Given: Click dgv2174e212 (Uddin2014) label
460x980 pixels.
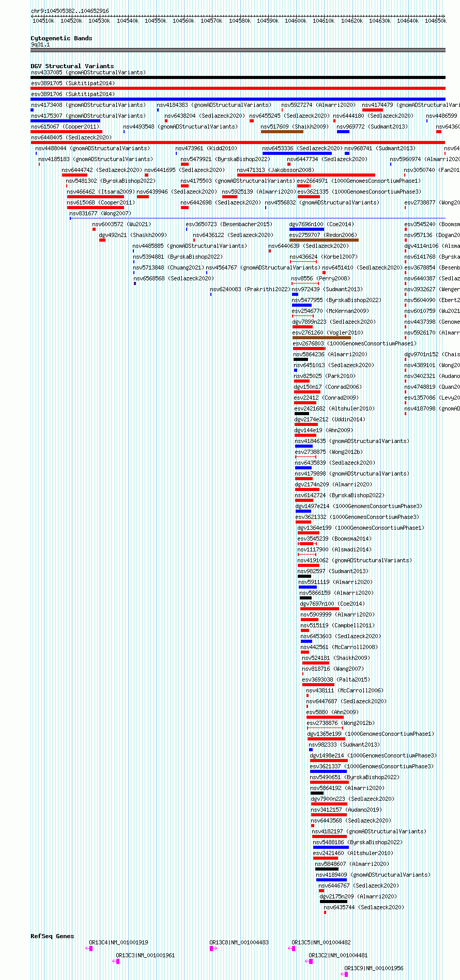Looking at the screenshot, I should point(330,419).
